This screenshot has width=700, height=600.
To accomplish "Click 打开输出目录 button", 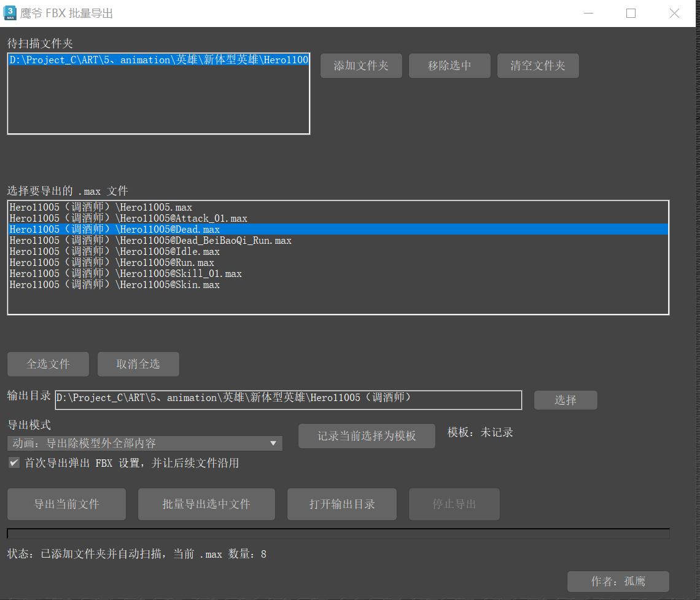I will [x=342, y=504].
